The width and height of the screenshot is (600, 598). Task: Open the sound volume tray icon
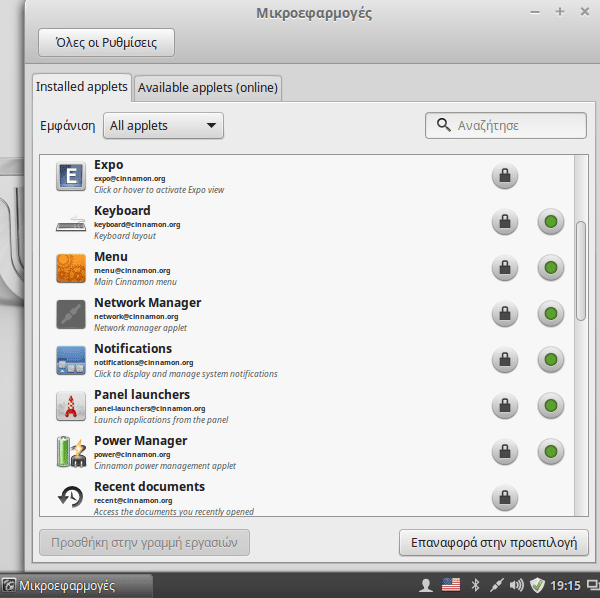[x=517, y=585]
